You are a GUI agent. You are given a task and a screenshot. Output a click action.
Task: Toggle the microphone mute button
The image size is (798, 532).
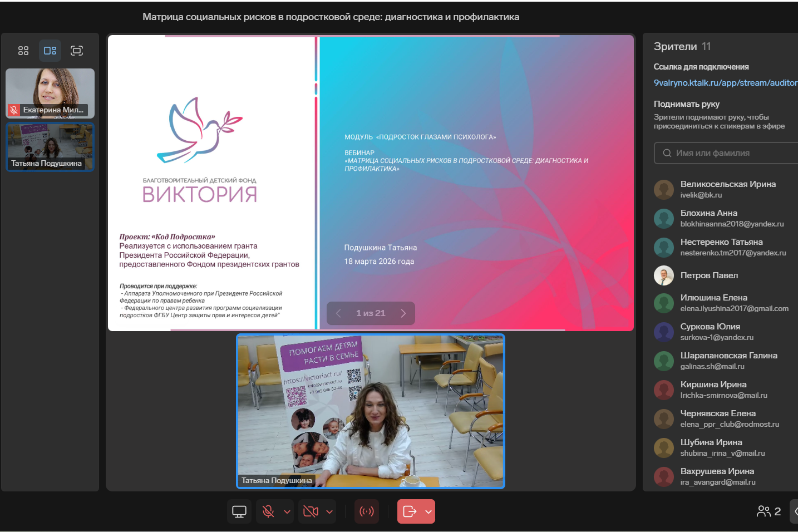pos(268,511)
